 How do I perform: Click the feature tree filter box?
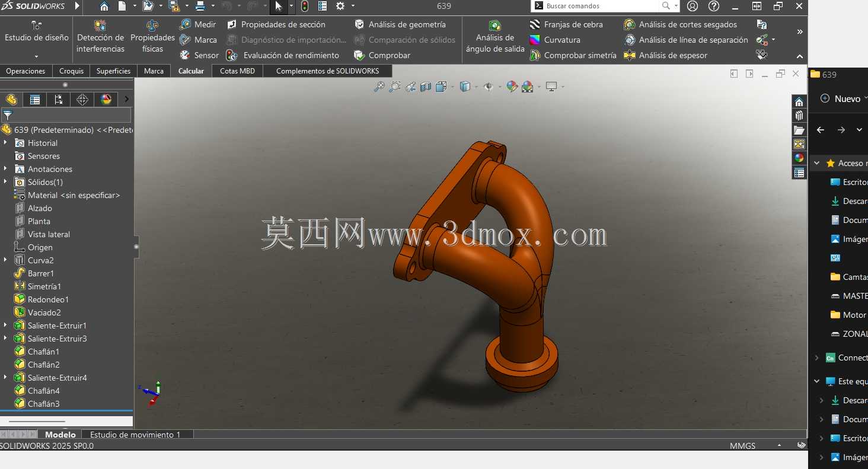66,115
